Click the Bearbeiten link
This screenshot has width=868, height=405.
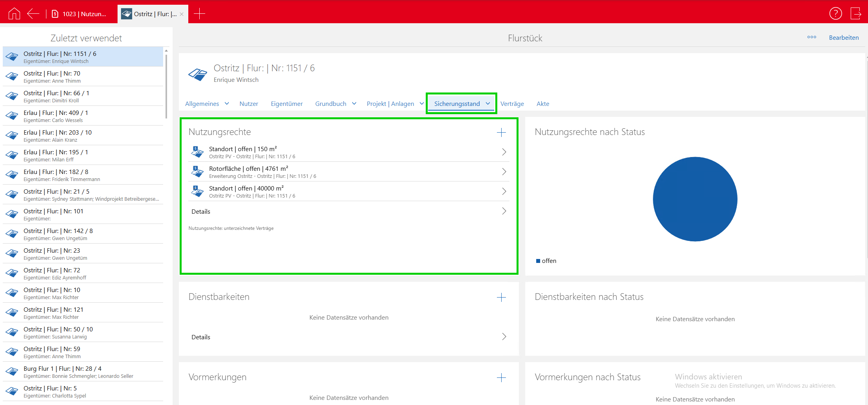844,38
